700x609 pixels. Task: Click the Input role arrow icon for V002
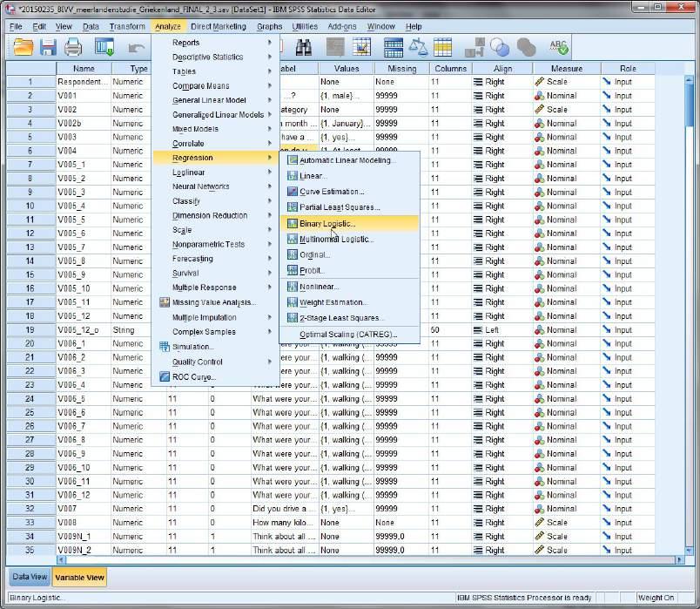606,110
